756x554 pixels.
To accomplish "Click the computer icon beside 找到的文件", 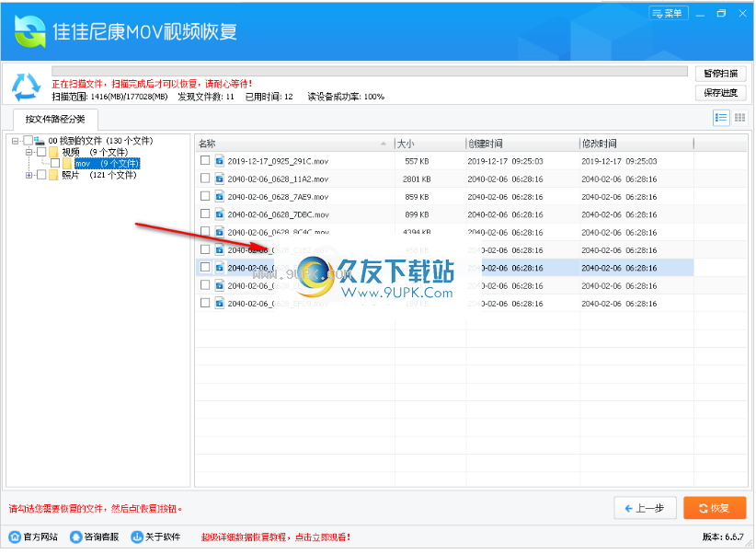I will coord(40,141).
